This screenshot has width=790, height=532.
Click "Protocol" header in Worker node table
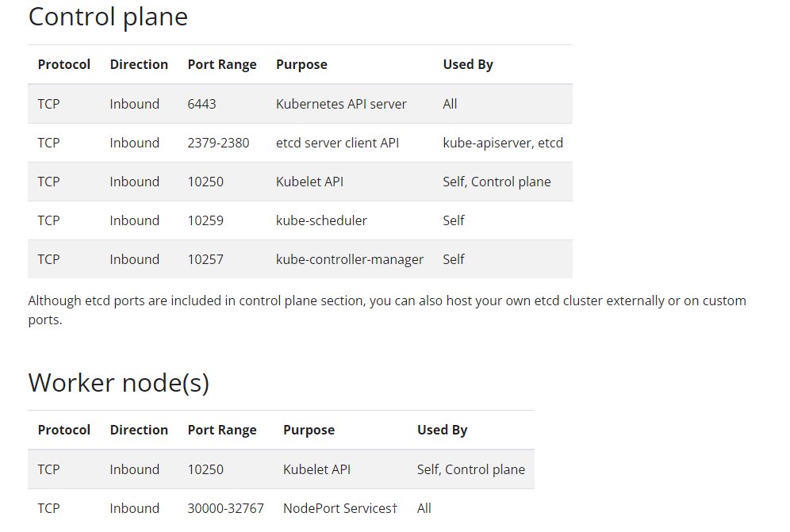[x=64, y=430]
